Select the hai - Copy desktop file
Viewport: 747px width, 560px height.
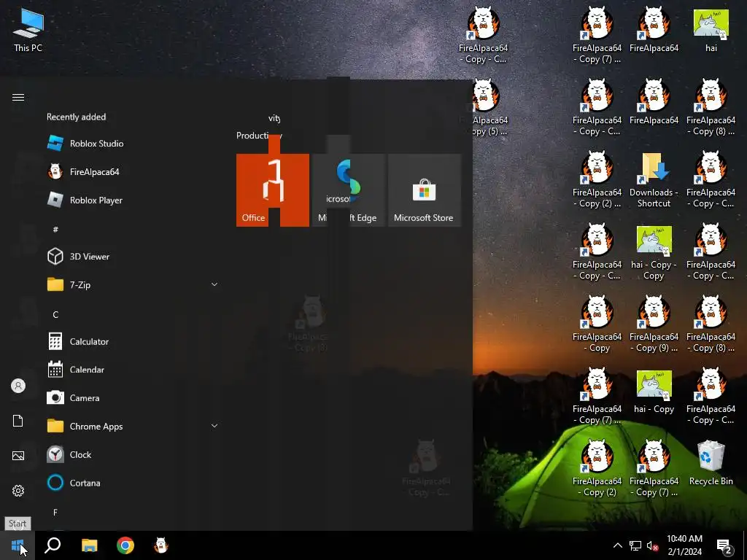point(654,392)
